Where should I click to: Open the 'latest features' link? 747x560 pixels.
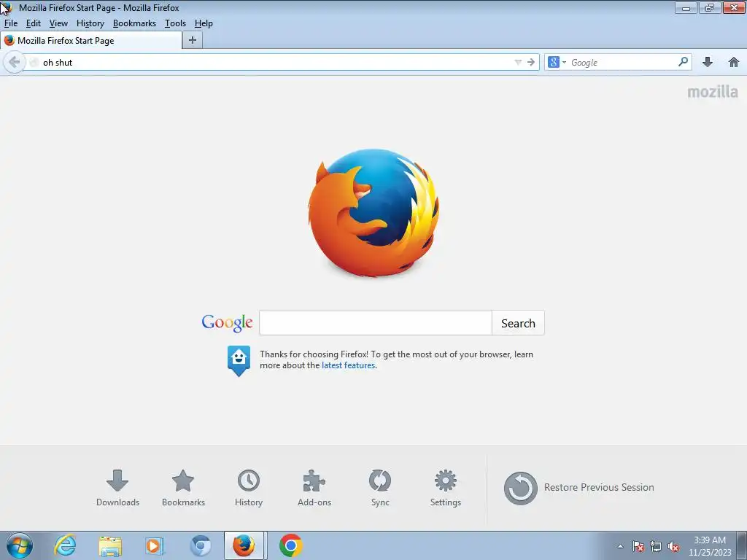[x=348, y=365]
